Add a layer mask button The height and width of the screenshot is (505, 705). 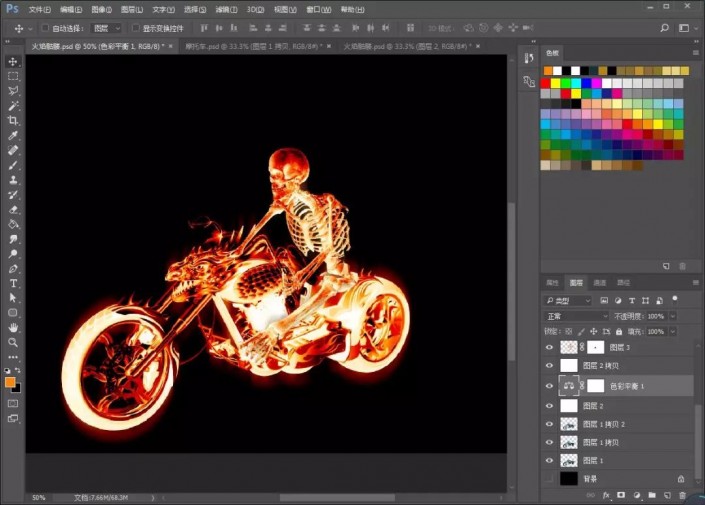tap(621, 495)
